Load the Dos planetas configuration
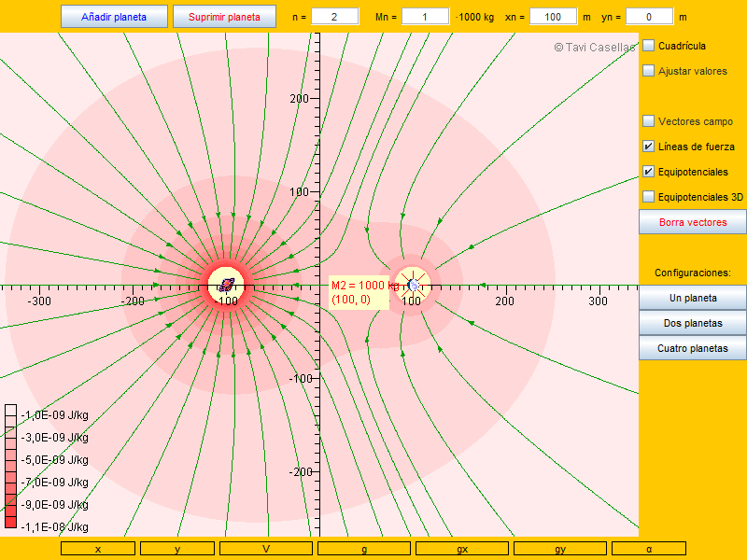This screenshot has height=560, width=747. [692, 324]
